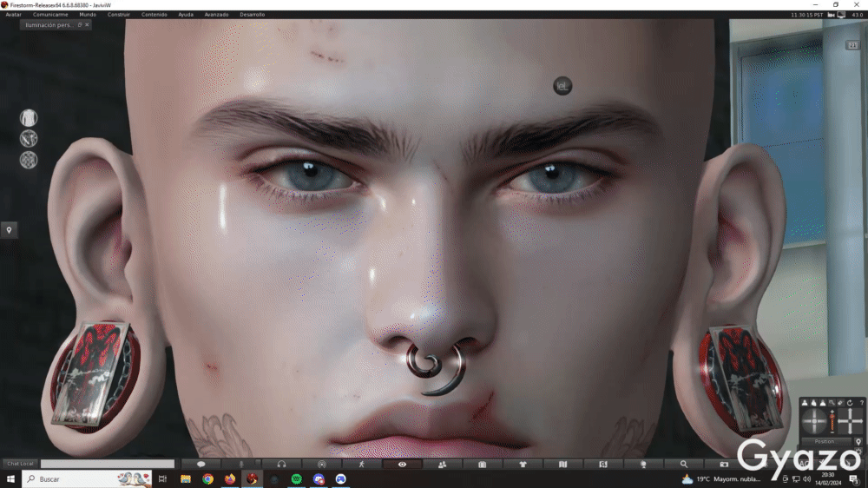Image resolution: width=868 pixels, height=488 pixels.
Task: Open chat via speech bubble toolbar icon
Action: (x=201, y=465)
